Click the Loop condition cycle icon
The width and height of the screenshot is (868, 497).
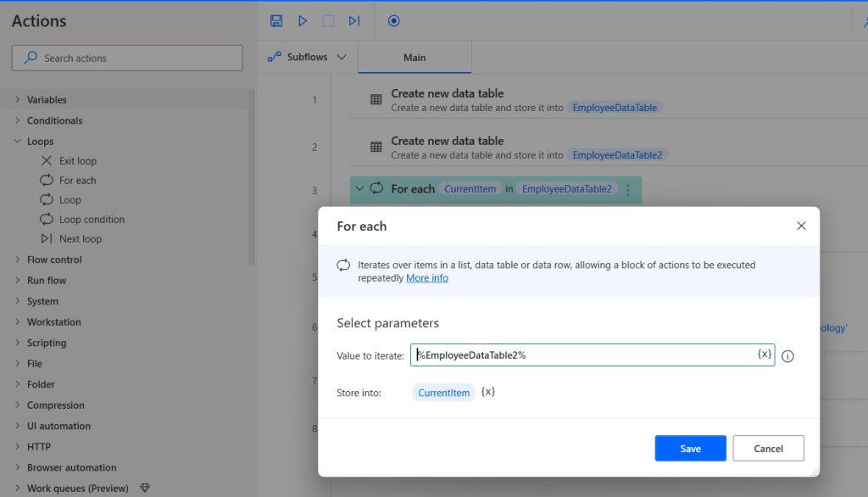click(x=47, y=219)
